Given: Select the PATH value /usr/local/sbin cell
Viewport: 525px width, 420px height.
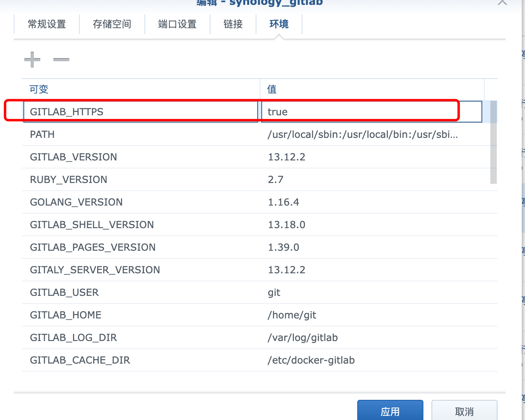Looking at the screenshot, I should (x=363, y=134).
